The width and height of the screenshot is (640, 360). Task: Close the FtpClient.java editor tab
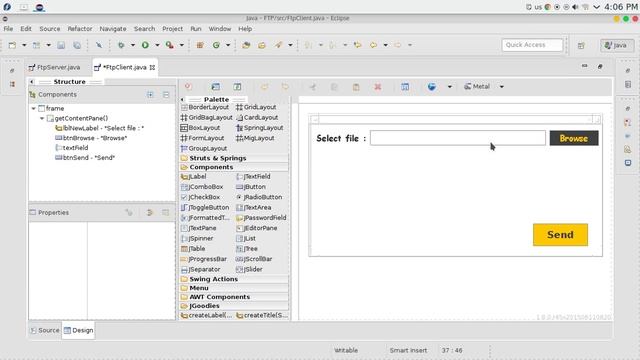pos(152,67)
